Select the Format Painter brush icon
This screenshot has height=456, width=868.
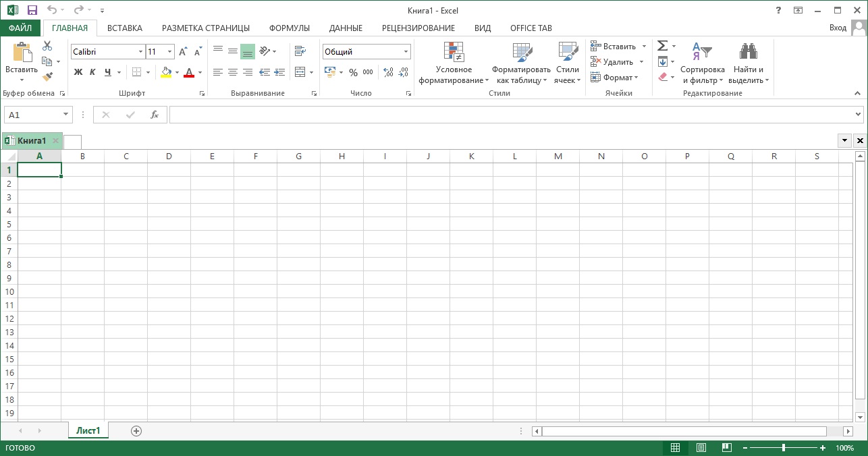[47, 77]
